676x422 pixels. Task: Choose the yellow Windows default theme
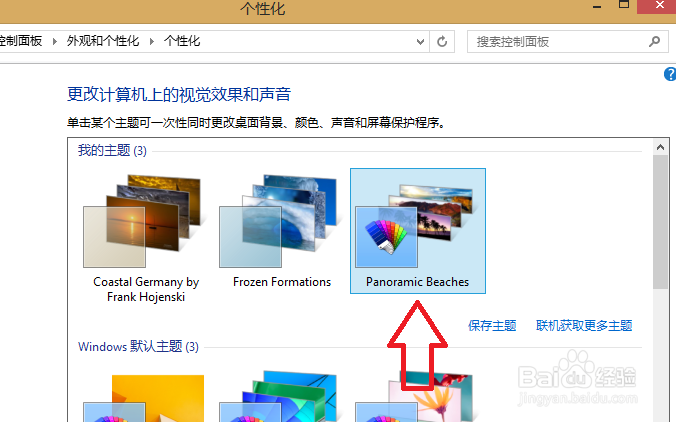click(x=146, y=397)
